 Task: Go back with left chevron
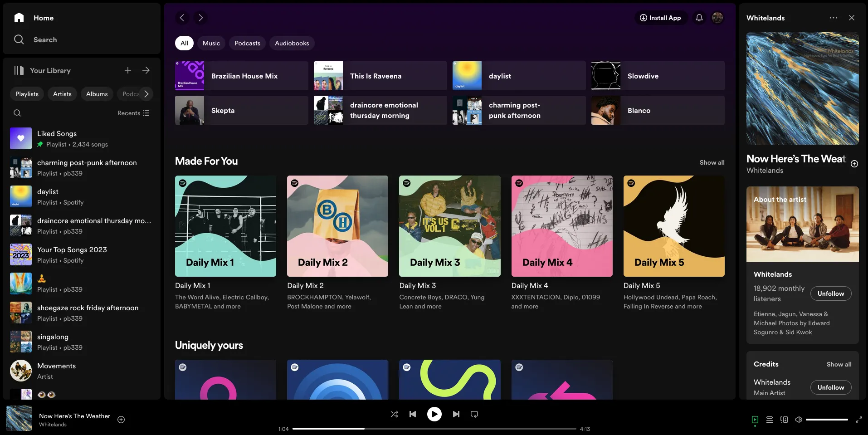point(182,18)
